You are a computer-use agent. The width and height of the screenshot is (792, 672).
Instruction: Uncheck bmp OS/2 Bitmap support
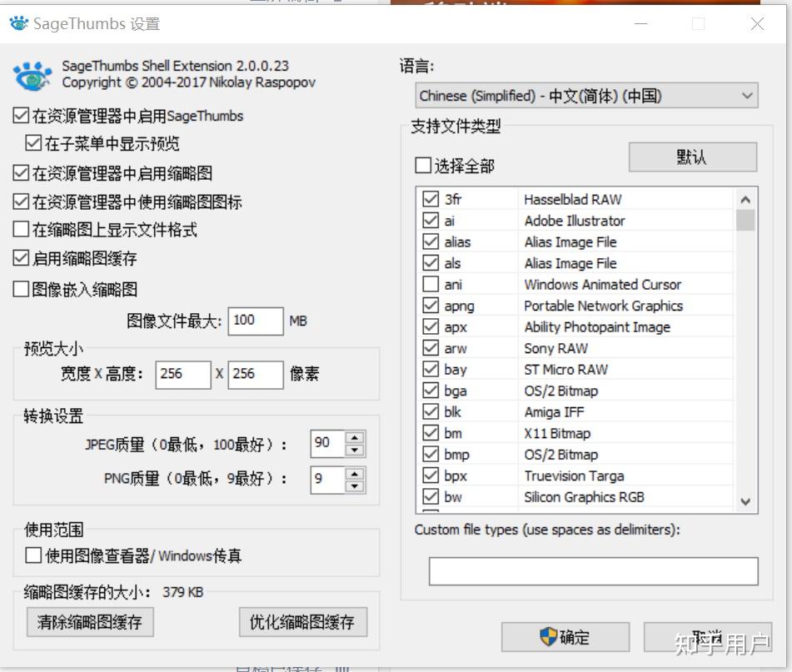click(x=431, y=455)
